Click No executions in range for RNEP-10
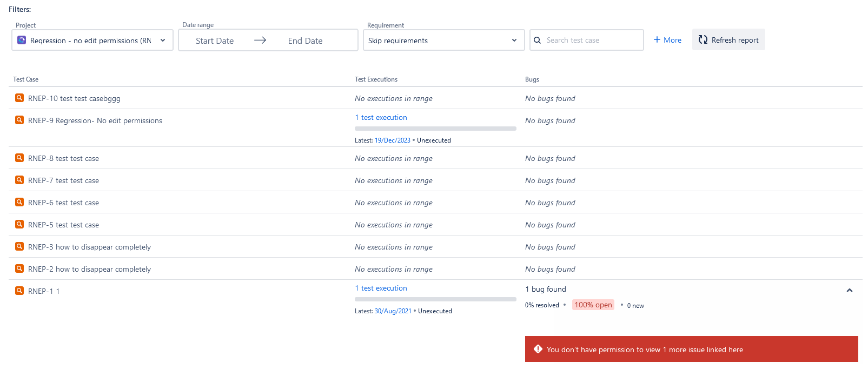The width and height of the screenshot is (868, 370). 394,98
